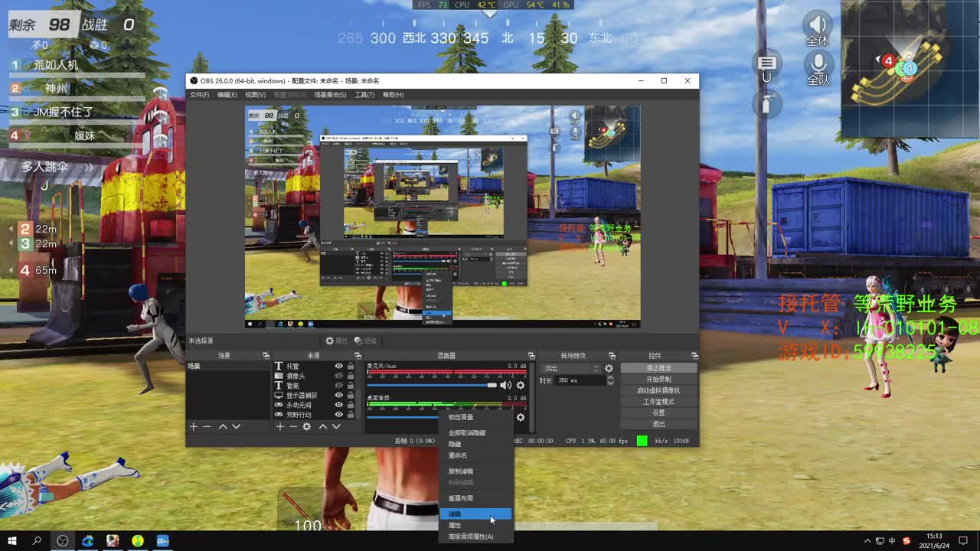Move the scene down with arrow icon

pos(236,426)
